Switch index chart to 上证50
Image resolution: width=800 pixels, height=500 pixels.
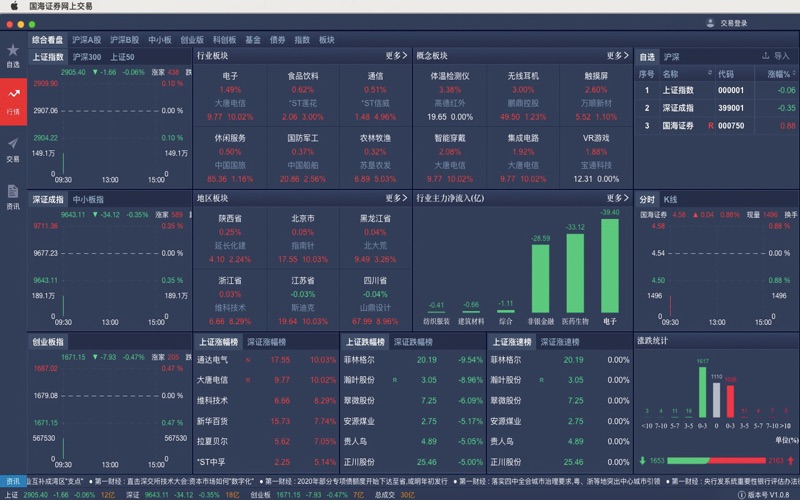[122, 57]
